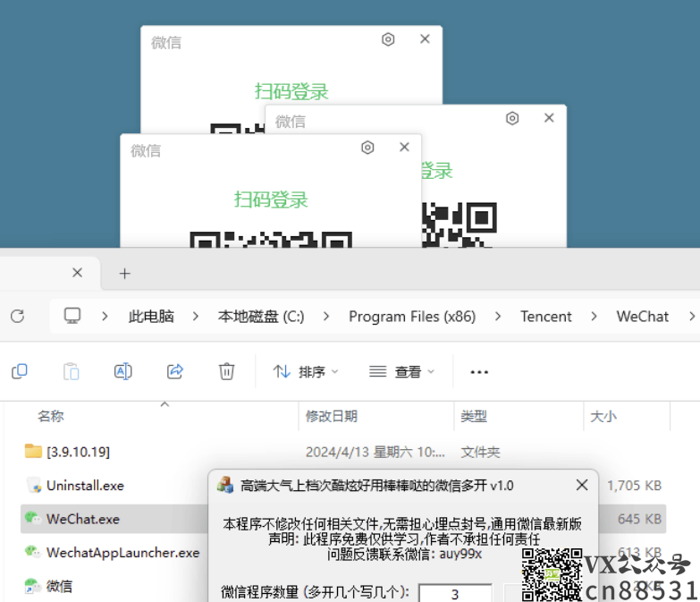This screenshot has height=602, width=700.
Task: Navigate to Program Files (x86) breadcrumb
Action: pyautogui.click(x=412, y=317)
